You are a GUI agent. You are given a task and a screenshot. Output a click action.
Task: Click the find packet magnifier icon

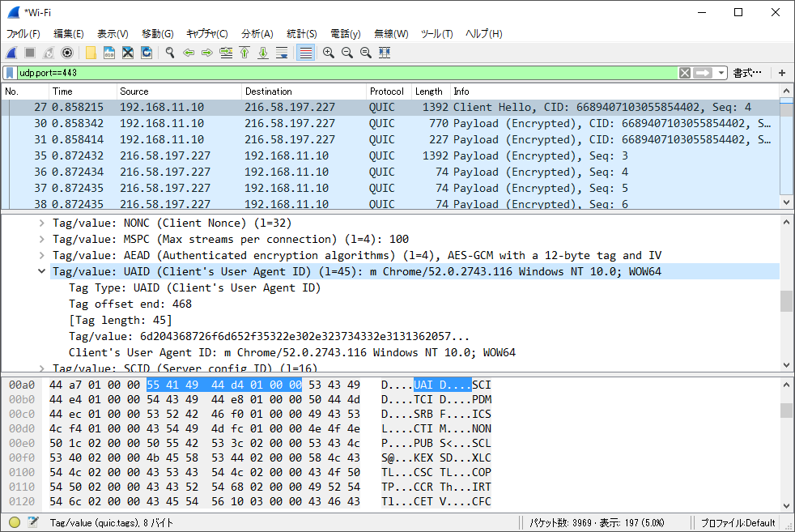pyautogui.click(x=170, y=53)
